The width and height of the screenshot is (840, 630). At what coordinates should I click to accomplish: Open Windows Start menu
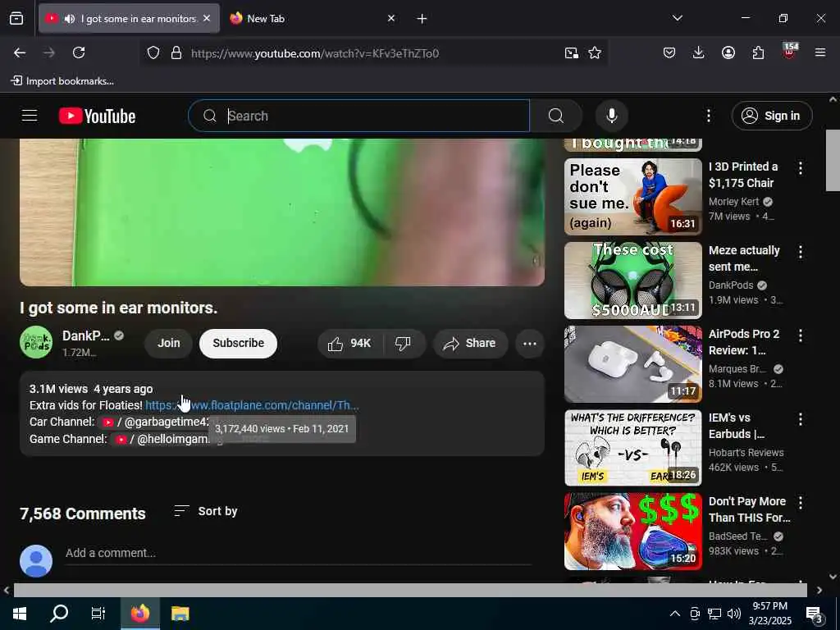pos(20,614)
